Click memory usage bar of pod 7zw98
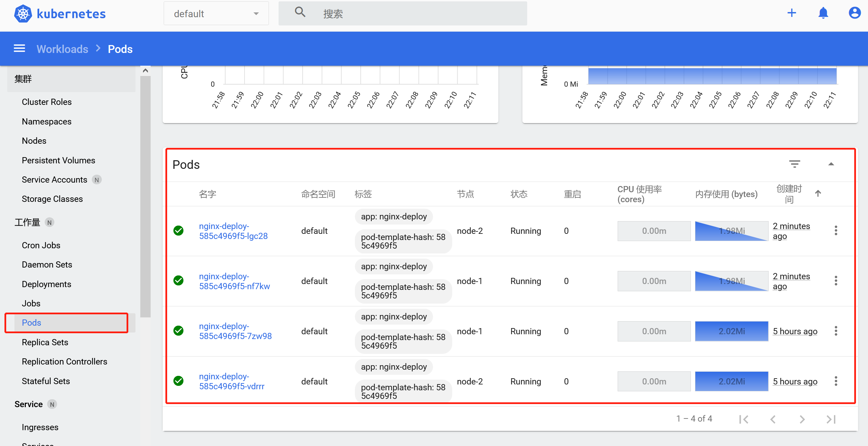The height and width of the screenshot is (446, 868). [x=731, y=331]
